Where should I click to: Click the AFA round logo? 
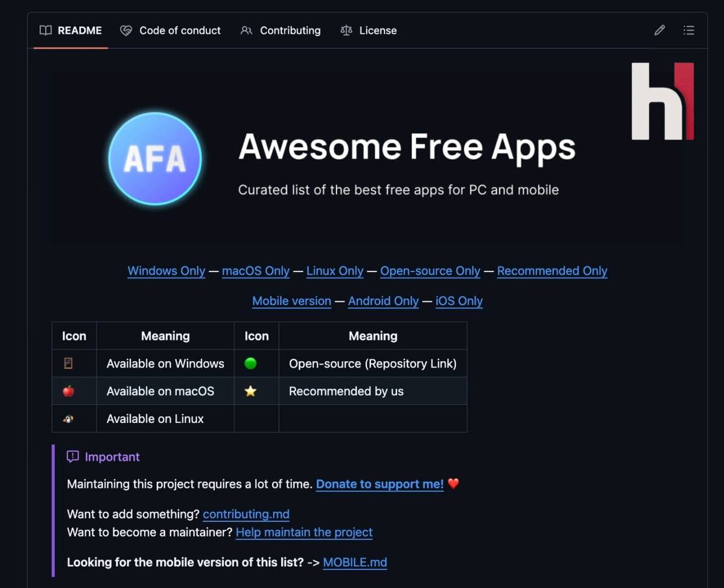155,159
